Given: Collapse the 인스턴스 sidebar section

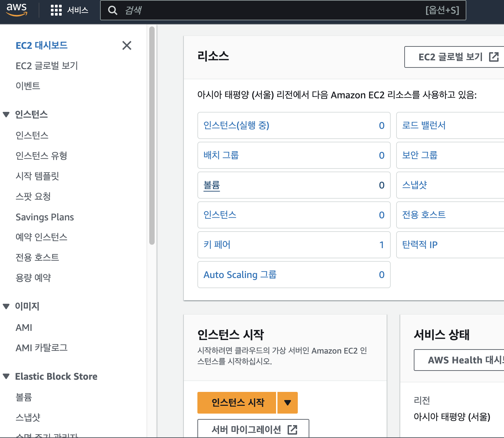Looking at the screenshot, I should click(x=6, y=115).
